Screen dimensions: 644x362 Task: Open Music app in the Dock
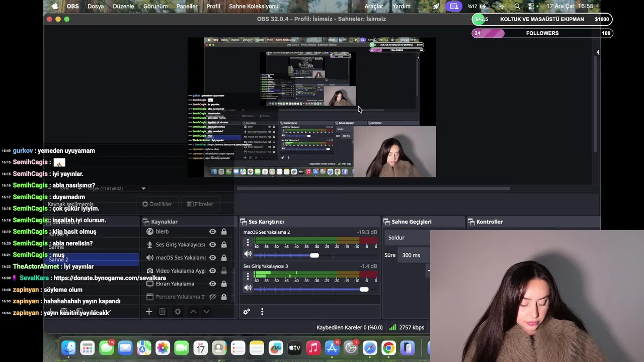[x=313, y=348]
